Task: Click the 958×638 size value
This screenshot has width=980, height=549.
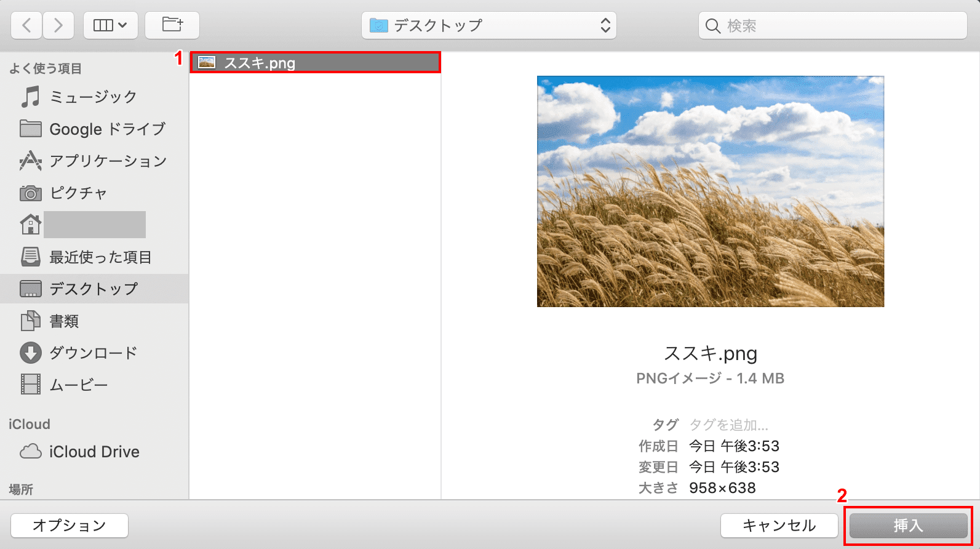Action: coord(722,488)
